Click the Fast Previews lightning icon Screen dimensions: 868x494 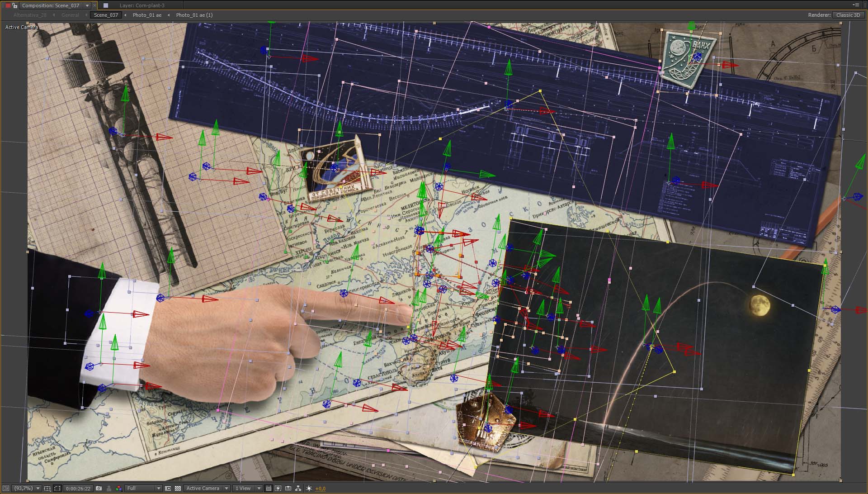coord(278,488)
